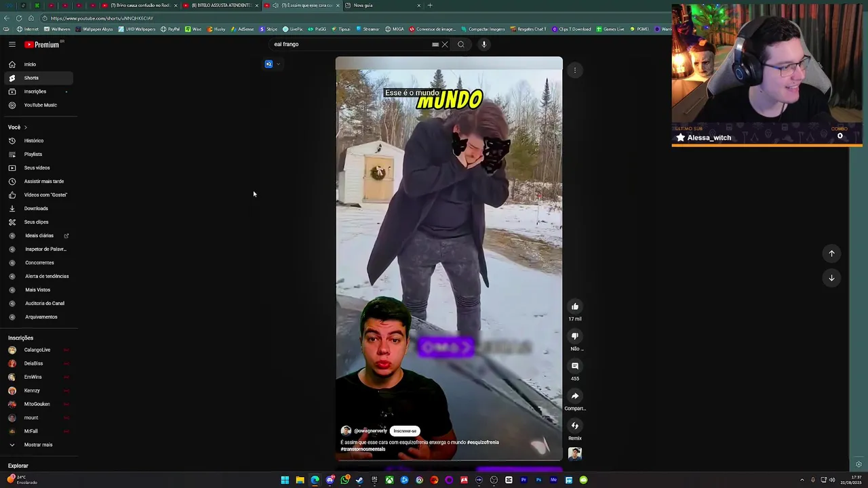
Task: Open the MitoGouken subscription channel
Action: click(x=39, y=404)
